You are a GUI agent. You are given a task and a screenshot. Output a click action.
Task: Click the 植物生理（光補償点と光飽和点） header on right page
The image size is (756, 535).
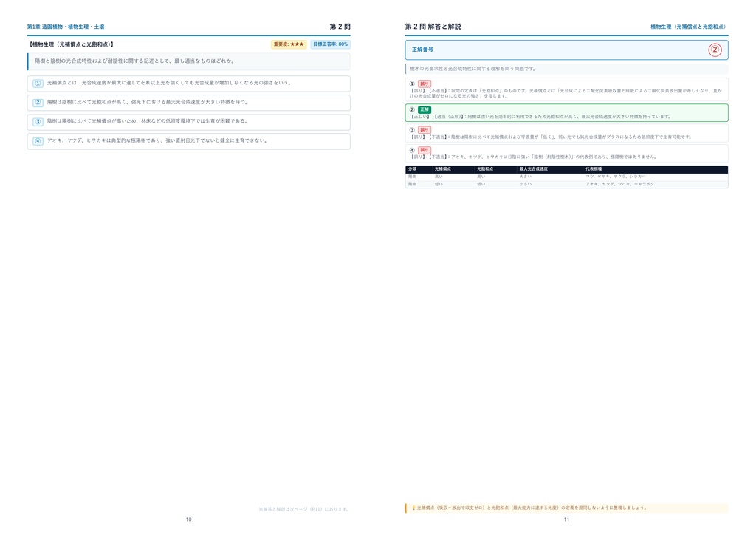coord(689,27)
